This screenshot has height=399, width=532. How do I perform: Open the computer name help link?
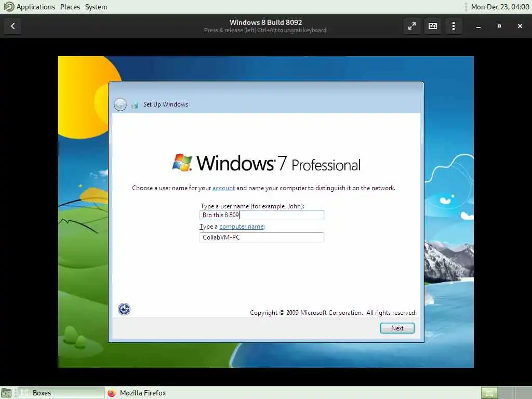(x=242, y=227)
